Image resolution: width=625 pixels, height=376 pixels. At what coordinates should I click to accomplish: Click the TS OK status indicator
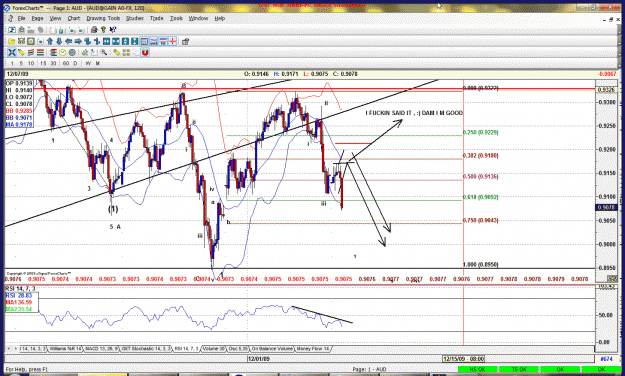(x=519, y=370)
